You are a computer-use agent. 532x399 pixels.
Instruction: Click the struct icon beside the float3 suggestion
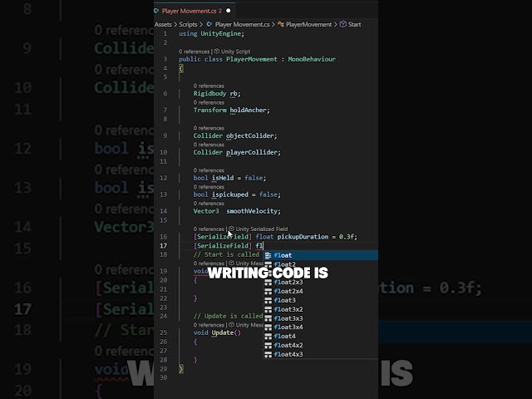point(268,300)
